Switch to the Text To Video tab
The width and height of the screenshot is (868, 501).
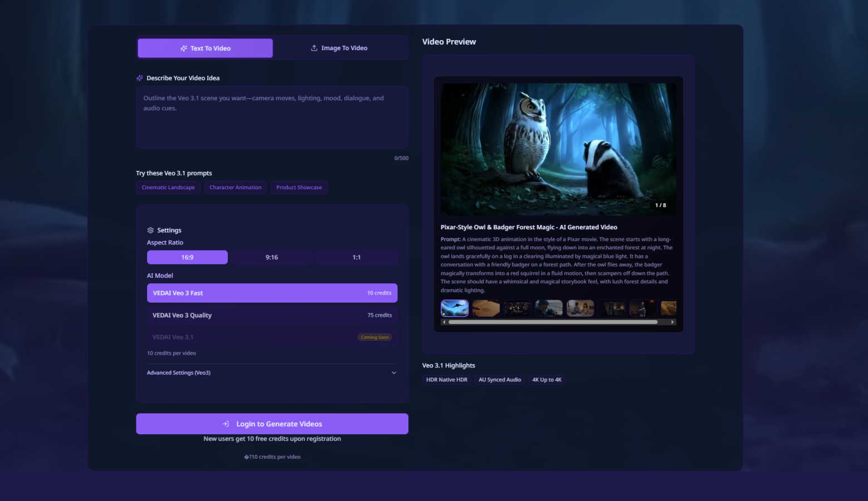(x=205, y=48)
